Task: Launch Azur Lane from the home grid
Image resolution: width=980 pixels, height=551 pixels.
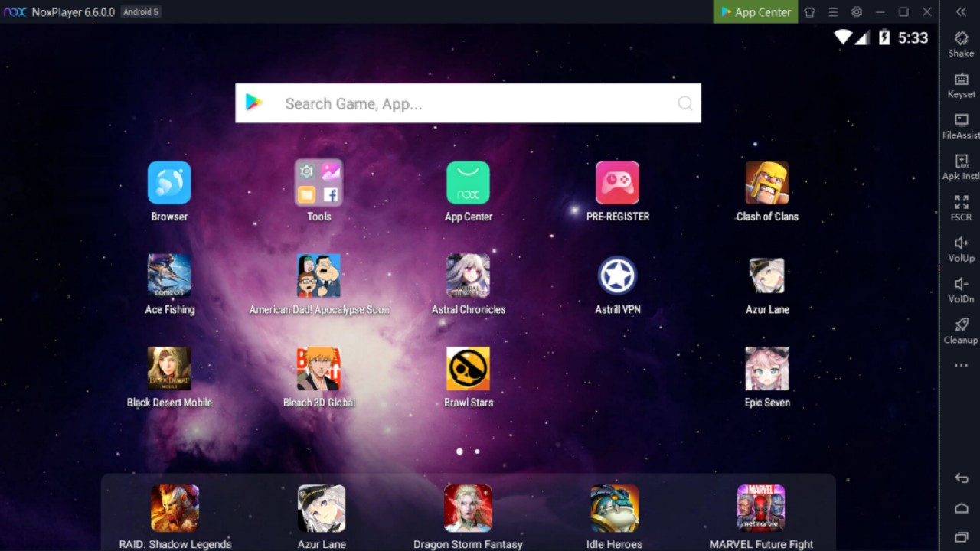Action: coord(766,275)
